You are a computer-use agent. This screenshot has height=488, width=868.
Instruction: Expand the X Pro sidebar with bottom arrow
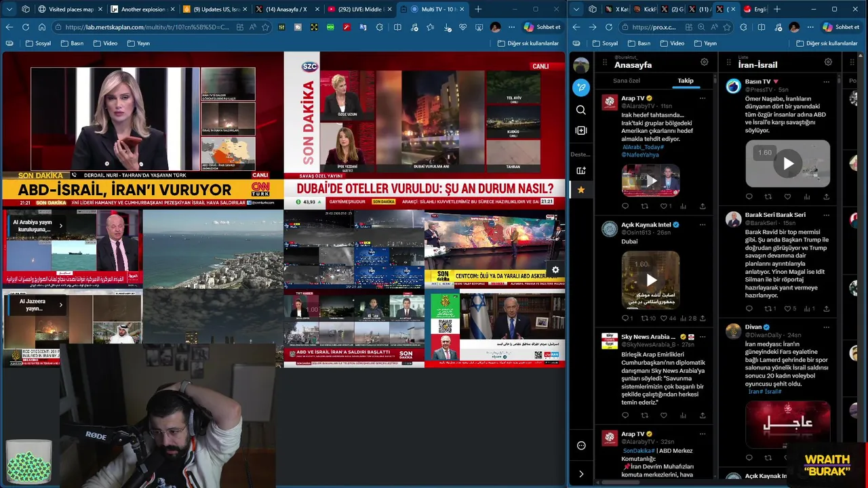tap(581, 474)
